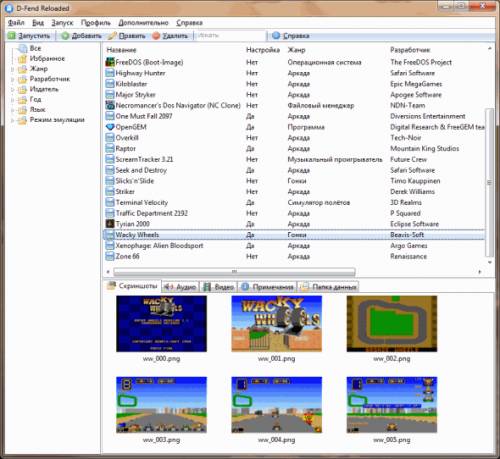This screenshot has height=459, width=500.
Task: Select the Striker game entry
Action: click(294, 192)
